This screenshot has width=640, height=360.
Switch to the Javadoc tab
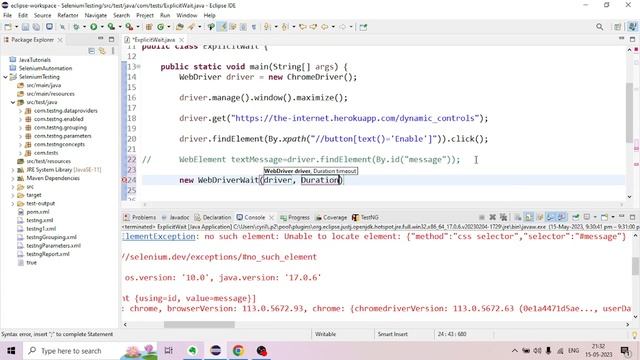coord(176,218)
